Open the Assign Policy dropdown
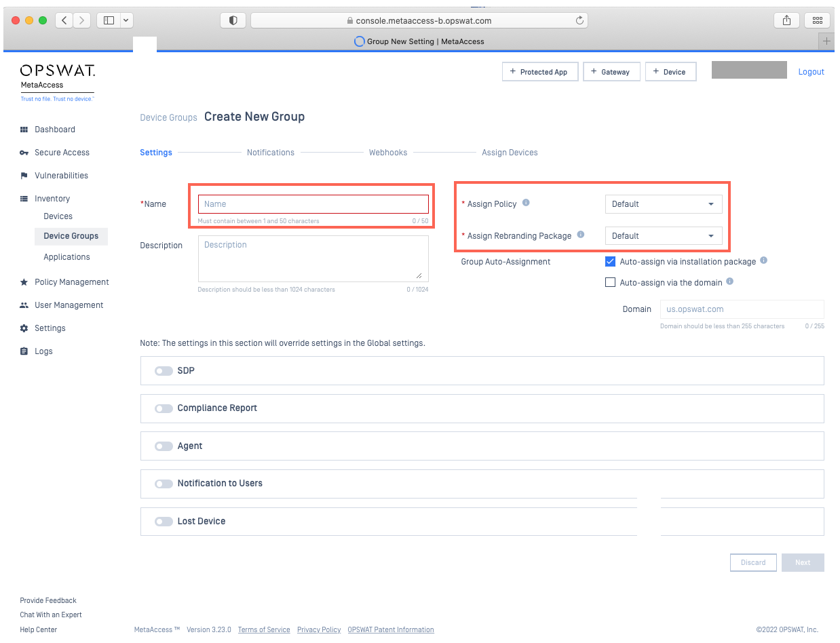The width and height of the screenshot is (840, 643). tap(664, 203)
